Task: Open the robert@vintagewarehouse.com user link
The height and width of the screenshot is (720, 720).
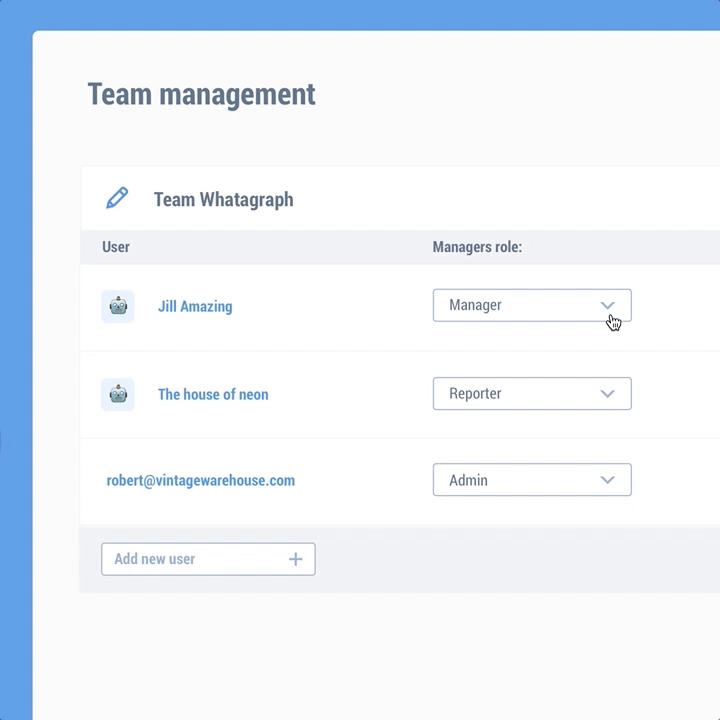Action: [201, 480]
